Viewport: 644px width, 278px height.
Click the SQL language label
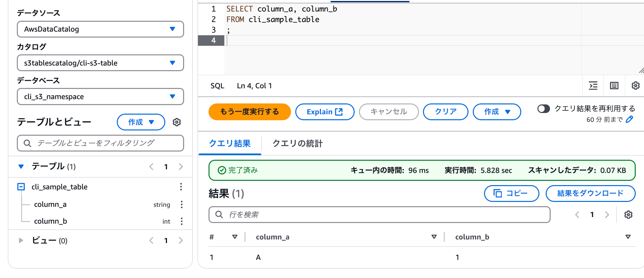tap(217, 86)
